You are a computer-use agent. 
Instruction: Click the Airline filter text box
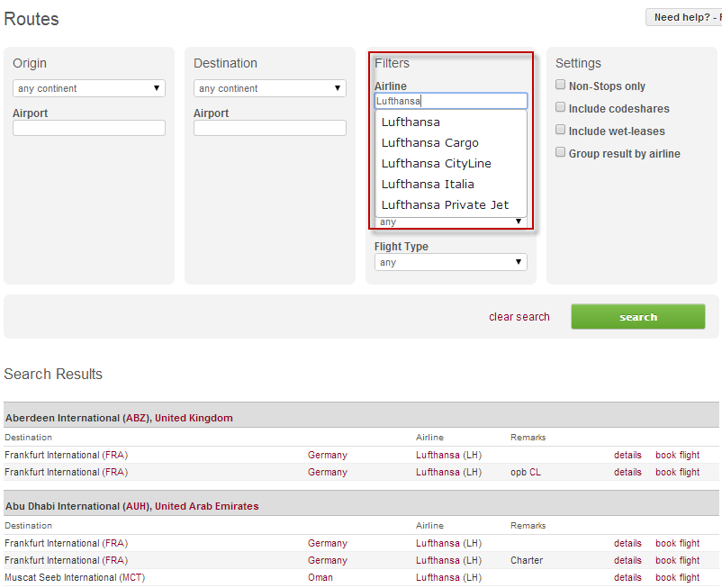pyautogui.click(x=451, y=101)
